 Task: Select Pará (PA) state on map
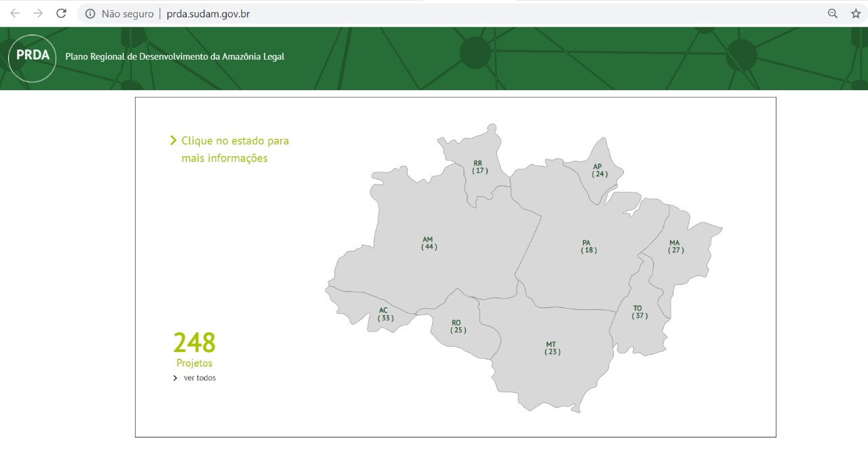[x=587, y=246]
